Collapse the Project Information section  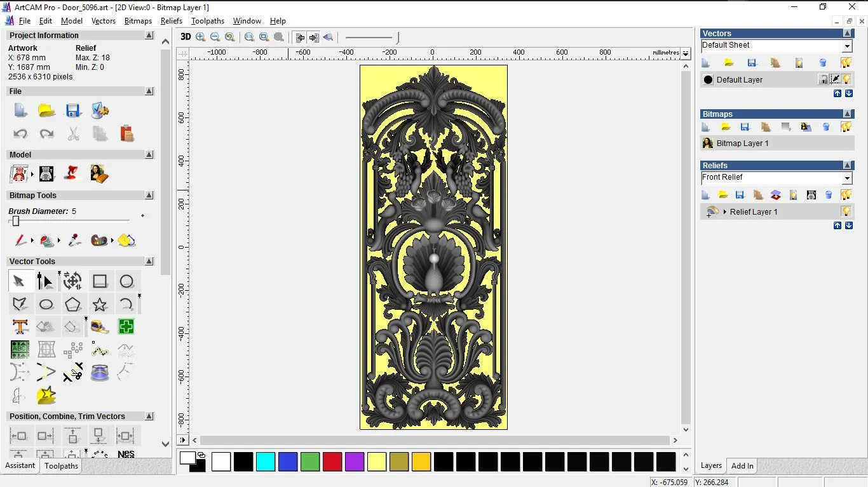click(x=149, y=36)
